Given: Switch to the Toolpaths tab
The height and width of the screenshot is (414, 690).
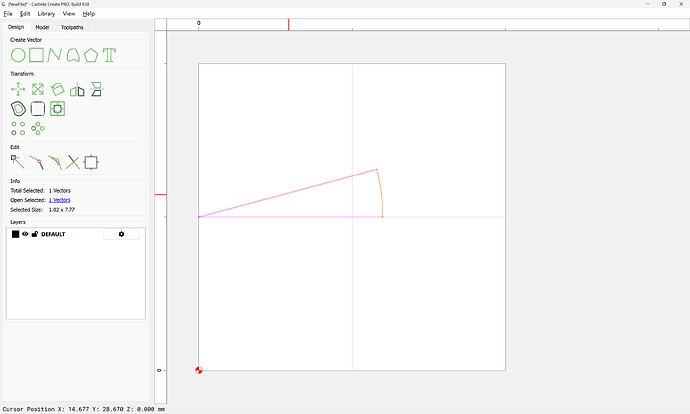Looking at the screenshot, I should 73,27.
